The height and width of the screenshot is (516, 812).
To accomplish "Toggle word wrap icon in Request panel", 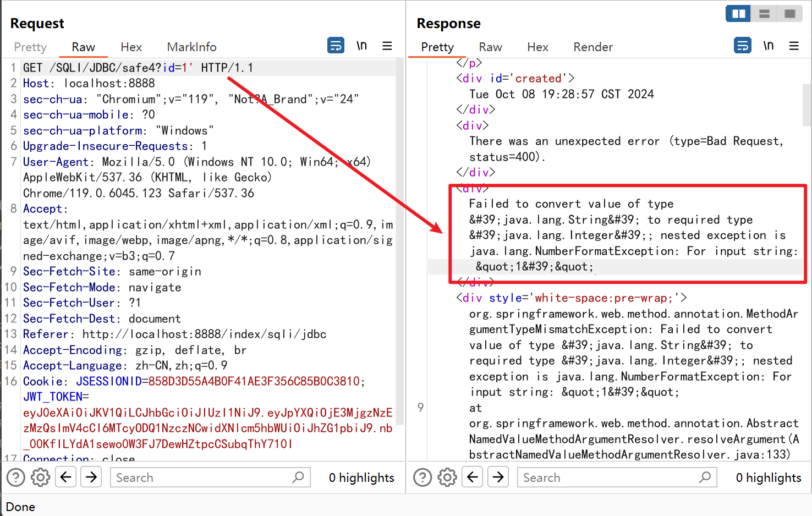I will [x=336, y=45].
